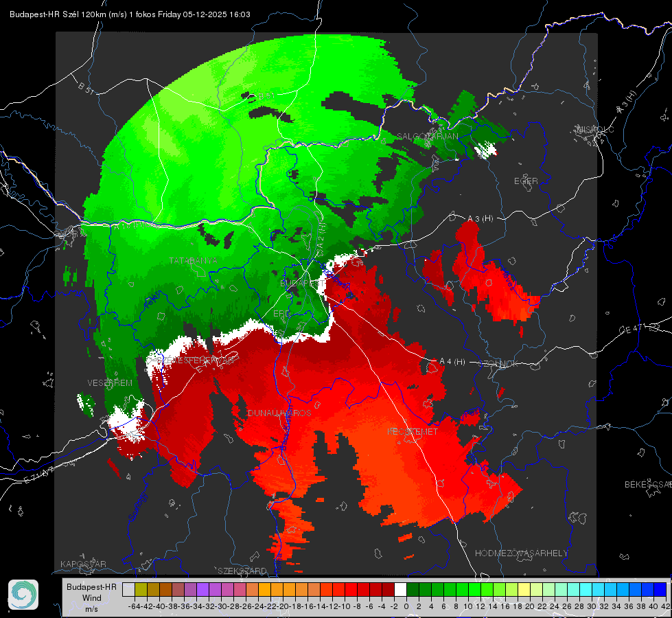Click the KAPOSVAR city label
The height and width of the screenshot is (618, 672).
83,564
